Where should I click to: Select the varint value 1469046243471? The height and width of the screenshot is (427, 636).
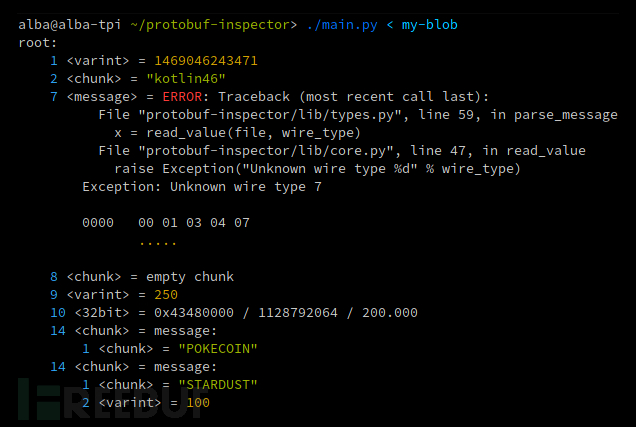point(206,61)
